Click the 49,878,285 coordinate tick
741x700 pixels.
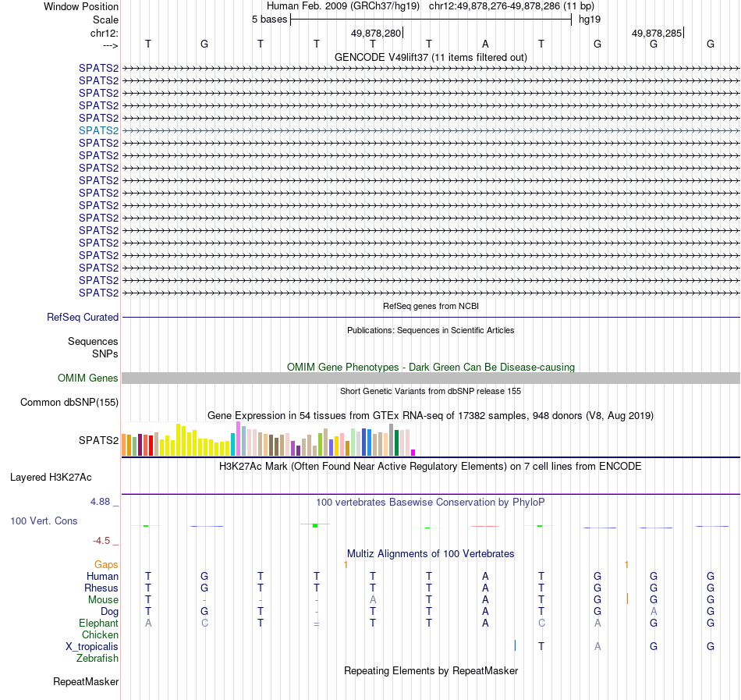click(x=658, y=33)
